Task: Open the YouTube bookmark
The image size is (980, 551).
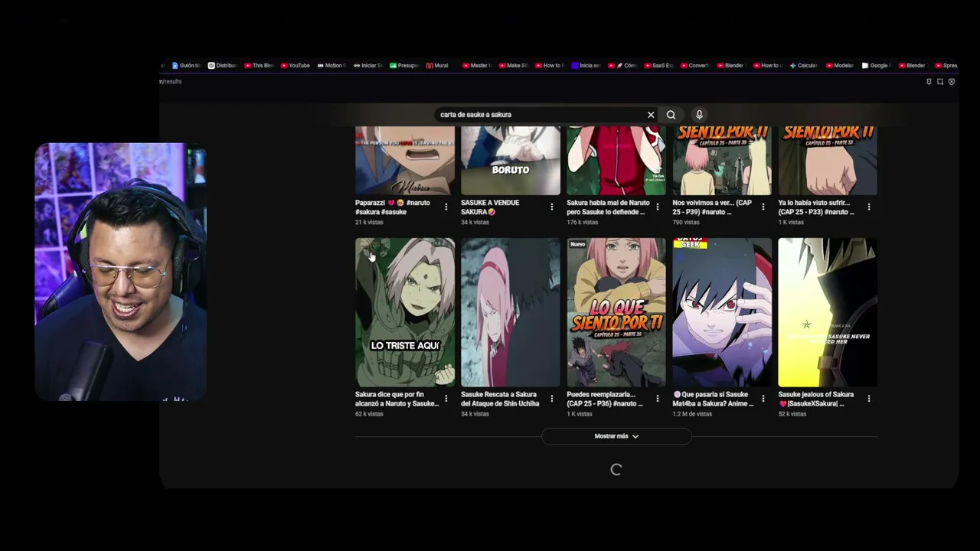Action: tap(296, 66)
